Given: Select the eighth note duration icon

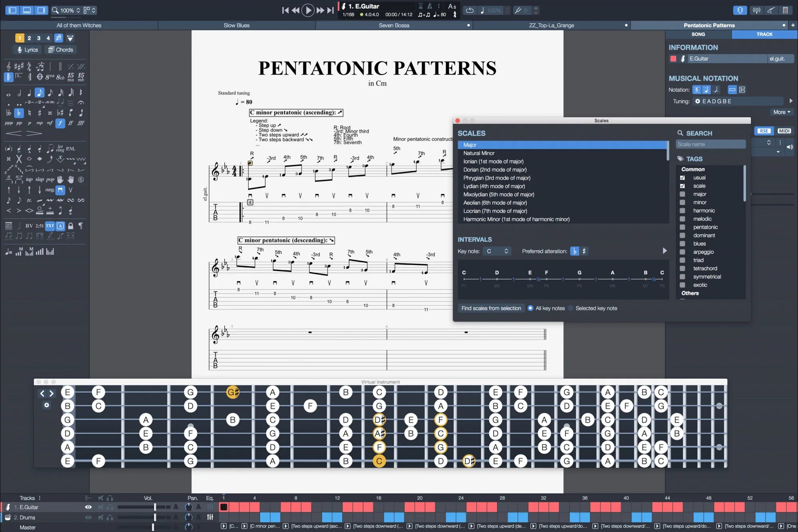Looking at the screenshot, I should (40, 93).
